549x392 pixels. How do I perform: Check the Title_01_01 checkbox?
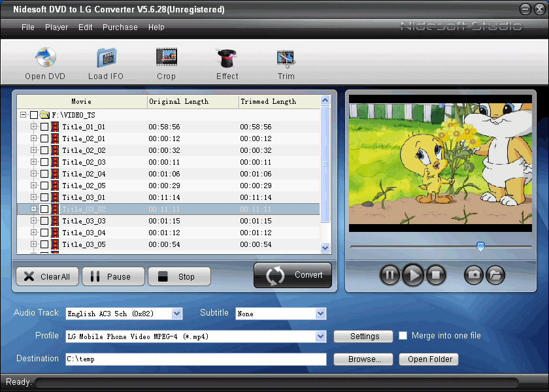coord(44,127)
